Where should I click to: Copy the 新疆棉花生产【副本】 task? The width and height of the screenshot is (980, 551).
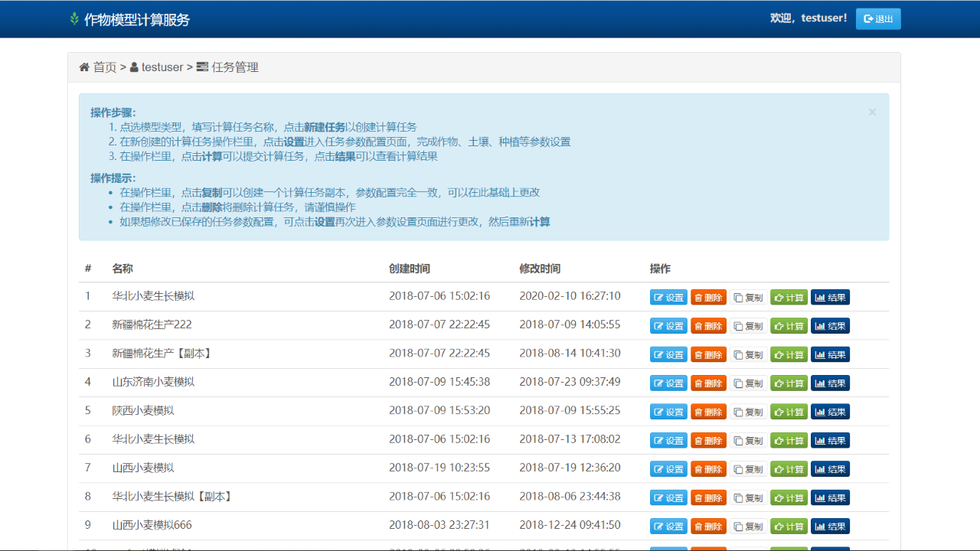[x=748, y=355]
